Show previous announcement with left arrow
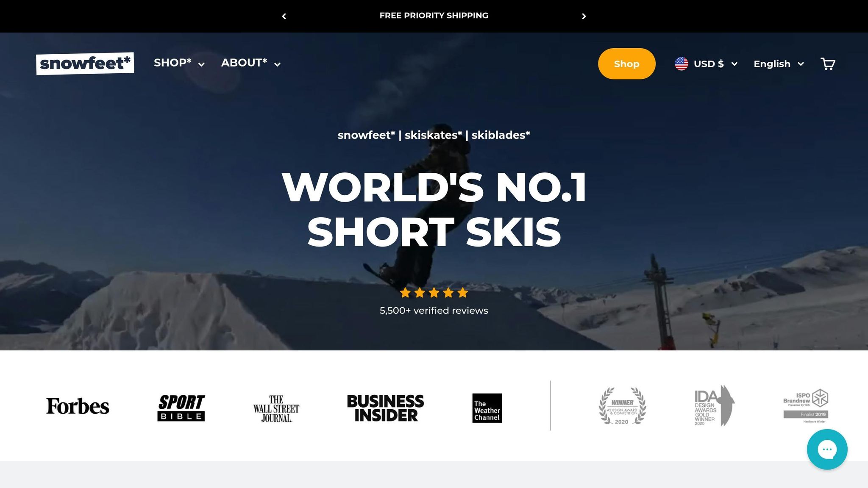The width and height of the screenshot is (868, 488). (284, 16)
